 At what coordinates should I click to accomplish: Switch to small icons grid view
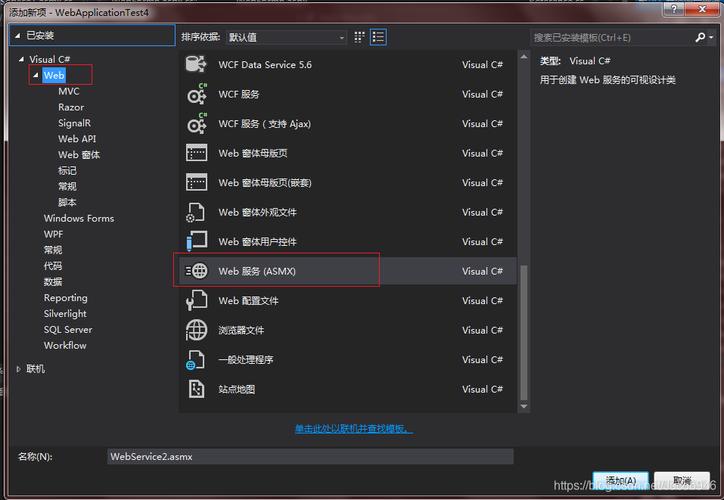point(359,37)
